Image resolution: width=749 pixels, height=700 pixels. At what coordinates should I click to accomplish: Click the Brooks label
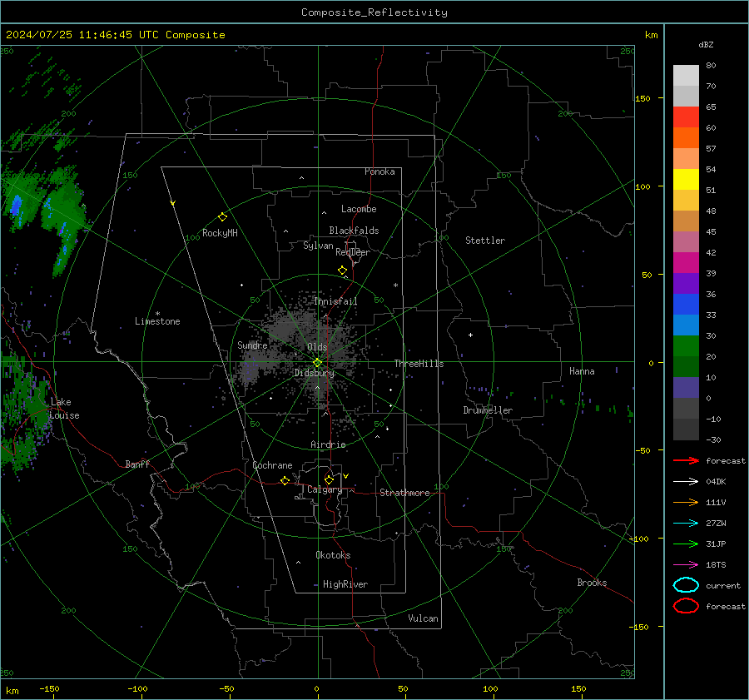click(592, 583)
